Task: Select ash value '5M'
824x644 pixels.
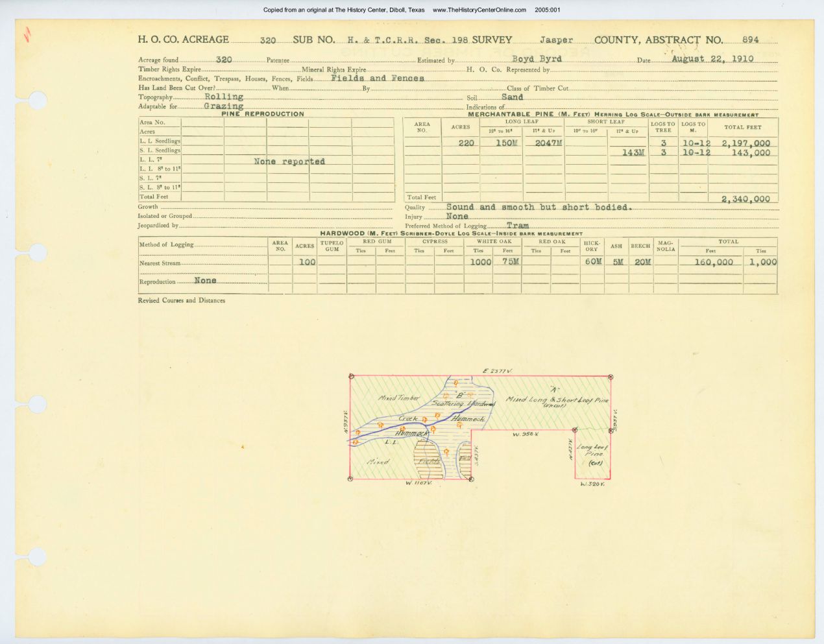Action: click(618, 262)
